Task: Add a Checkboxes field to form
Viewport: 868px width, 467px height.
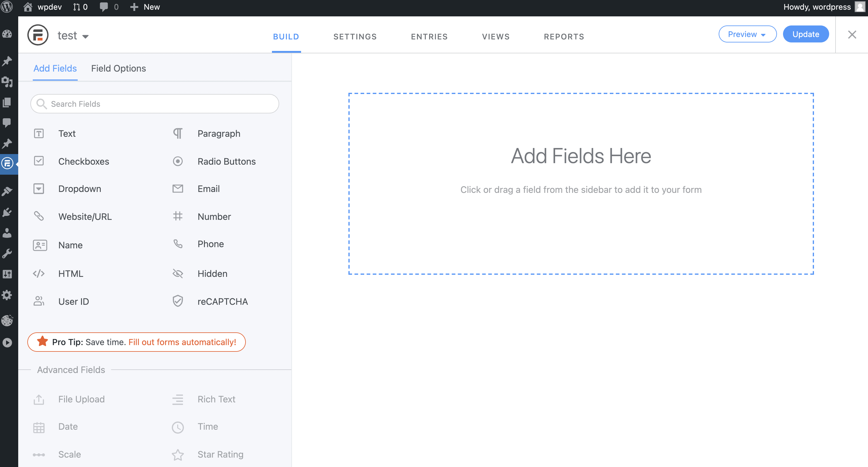Action: [83, 161]
